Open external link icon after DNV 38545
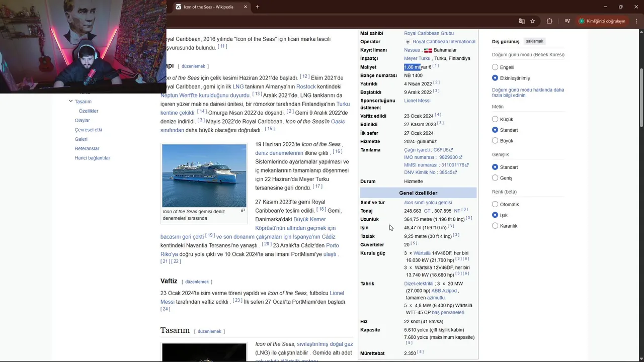This screenshot has height=362, width=644. tap(455, 172)
